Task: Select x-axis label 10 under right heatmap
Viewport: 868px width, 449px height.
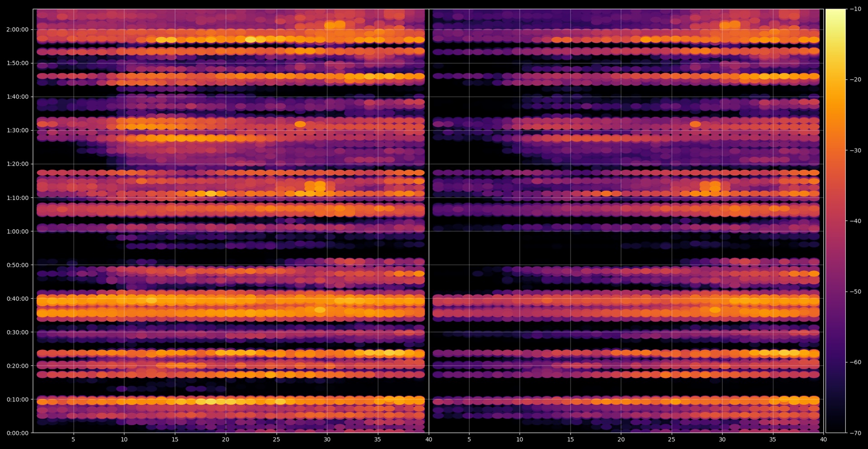Action: click(x=520, y=440)
